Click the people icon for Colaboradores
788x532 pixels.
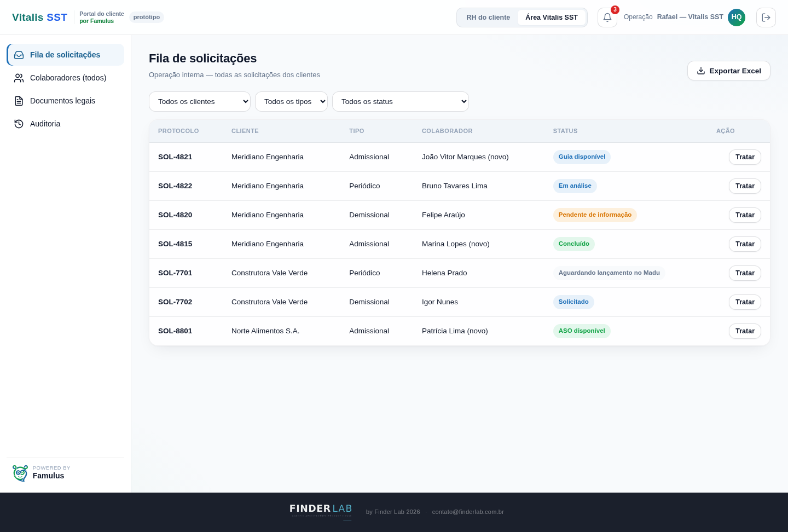[19, 78]
